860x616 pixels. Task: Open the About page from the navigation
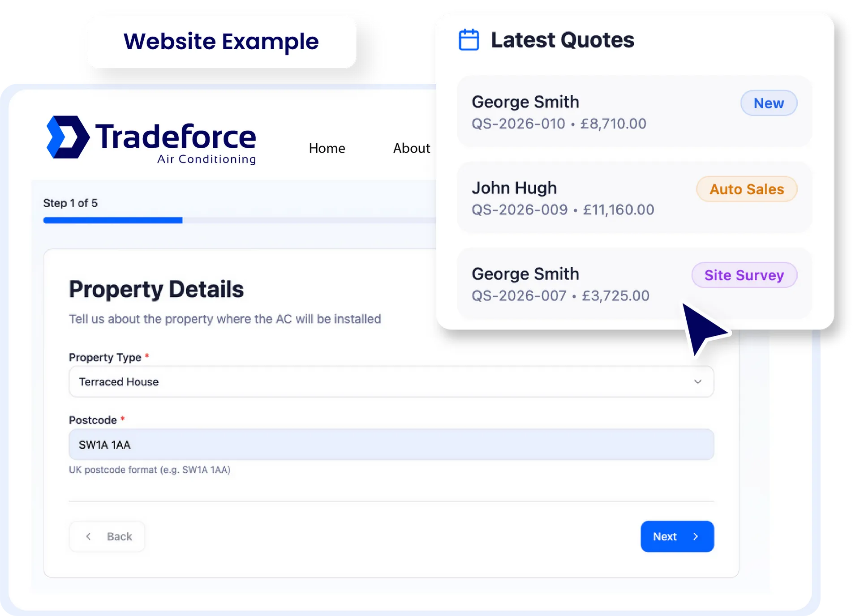pos(411,148)
